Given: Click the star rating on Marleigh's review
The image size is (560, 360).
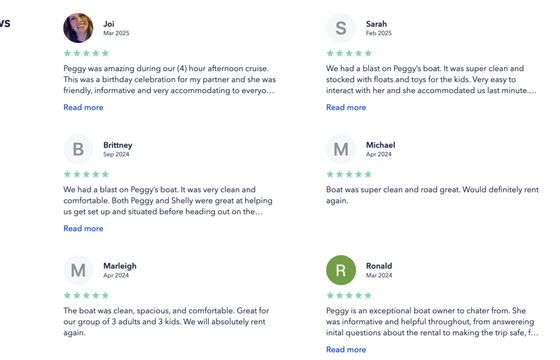Looking at the screenshot, I should [x=86, y=295].
